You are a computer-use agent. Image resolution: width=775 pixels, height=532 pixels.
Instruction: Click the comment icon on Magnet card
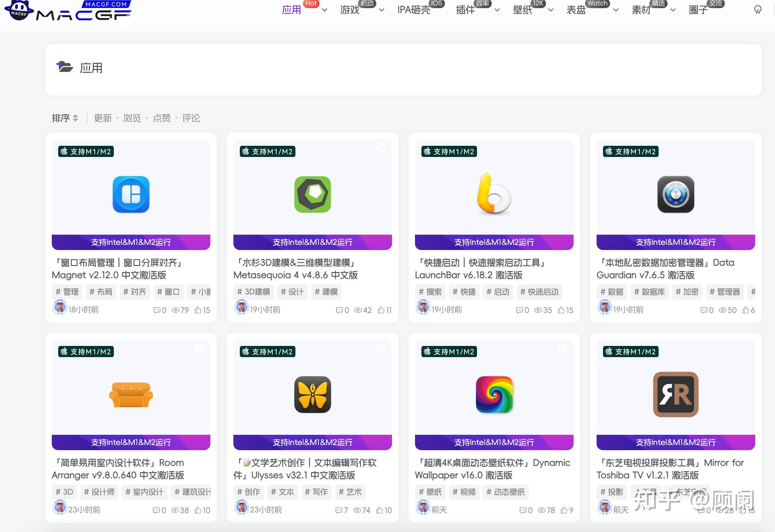[x=157, y=310]
